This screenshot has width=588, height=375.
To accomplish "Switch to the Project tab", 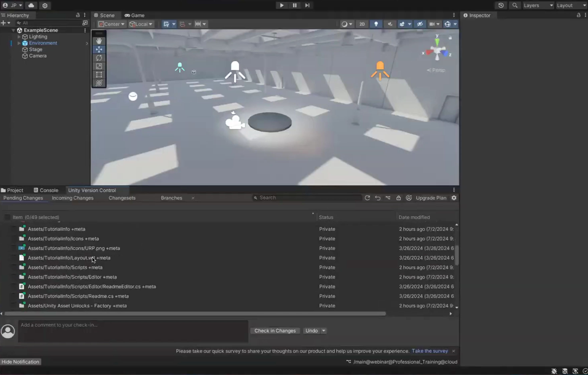I will pyautogui.click(x=12, y=190).
